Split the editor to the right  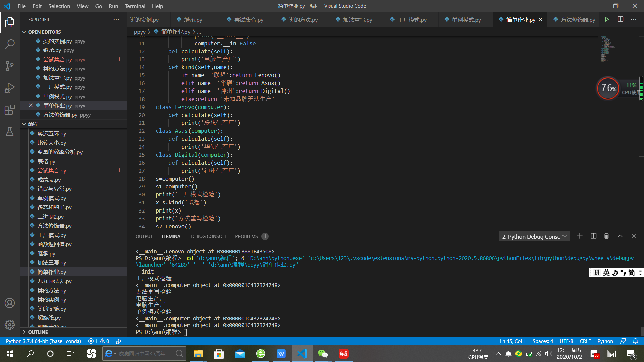pyautogui.click(x=620, y=20)
